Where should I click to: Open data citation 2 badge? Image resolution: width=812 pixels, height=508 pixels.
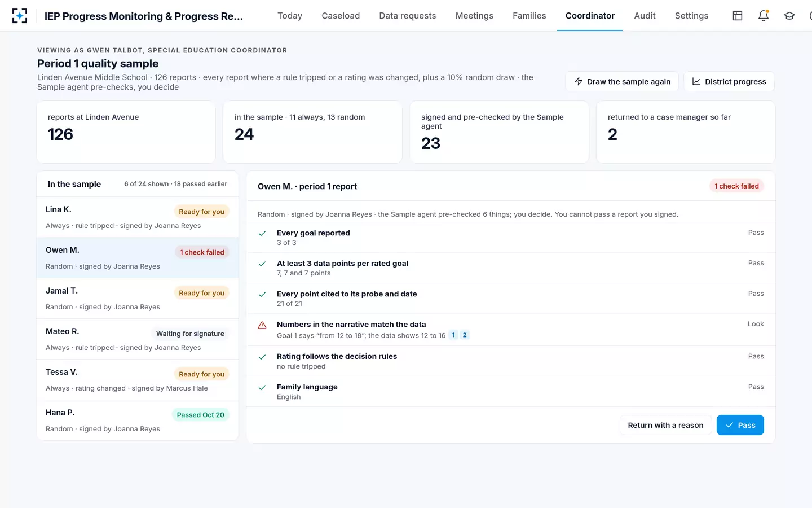(465, 335)
